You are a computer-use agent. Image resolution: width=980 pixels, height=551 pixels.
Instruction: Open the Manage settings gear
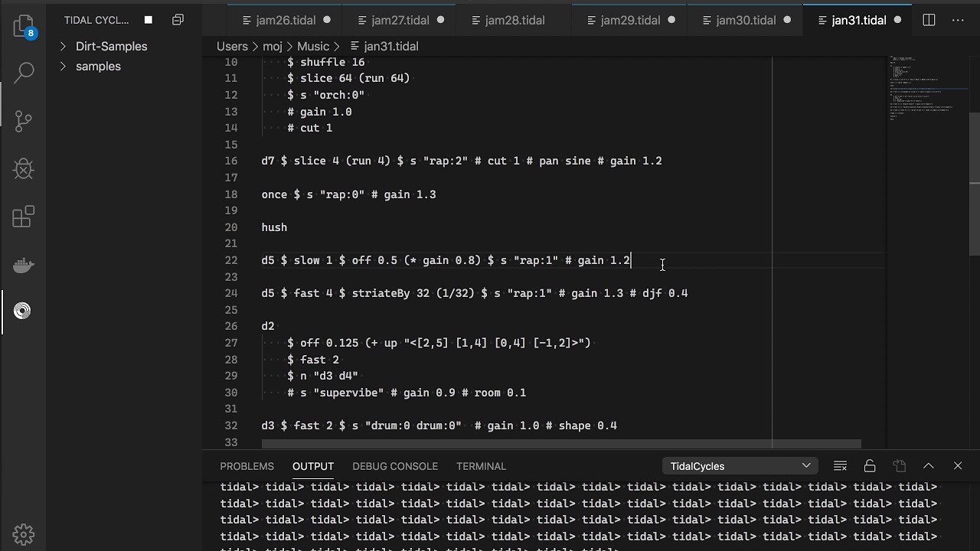pyautogui.click(x=24, y=533)
